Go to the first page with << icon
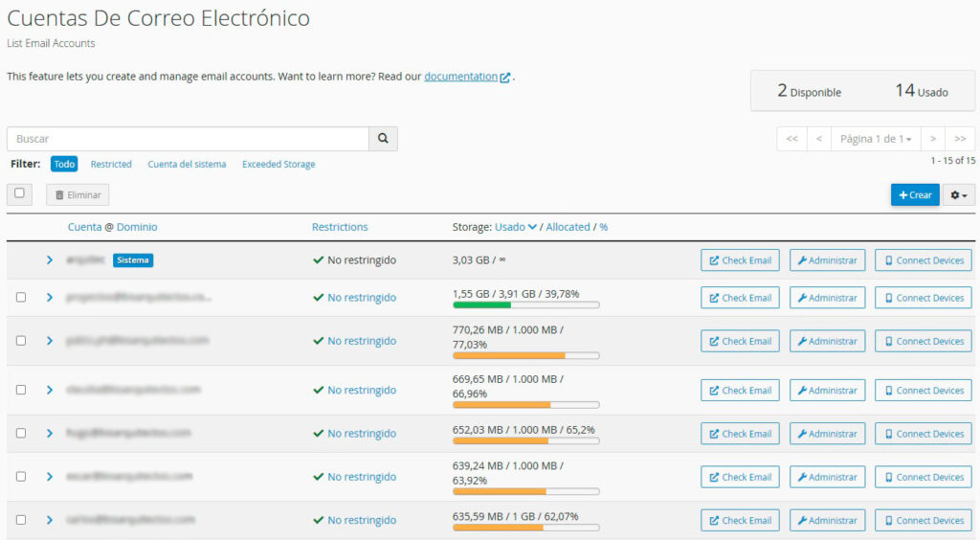The height and width of the screenshot is (540, 980). tap(791, 139)
